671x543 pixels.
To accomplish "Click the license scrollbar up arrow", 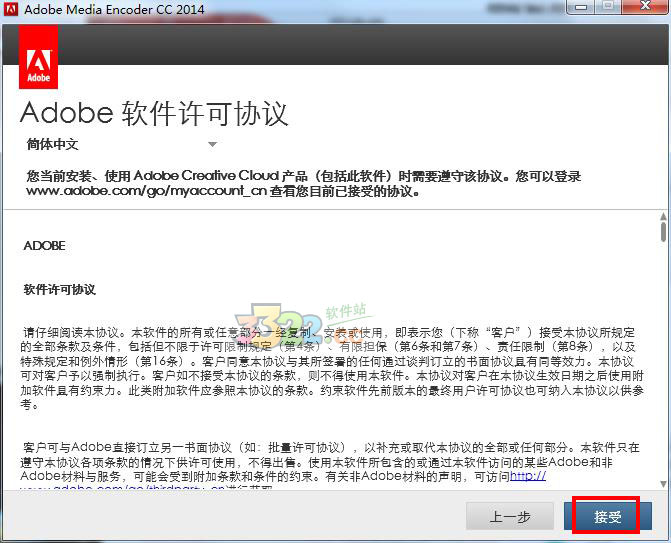I will tap(663, 216).
